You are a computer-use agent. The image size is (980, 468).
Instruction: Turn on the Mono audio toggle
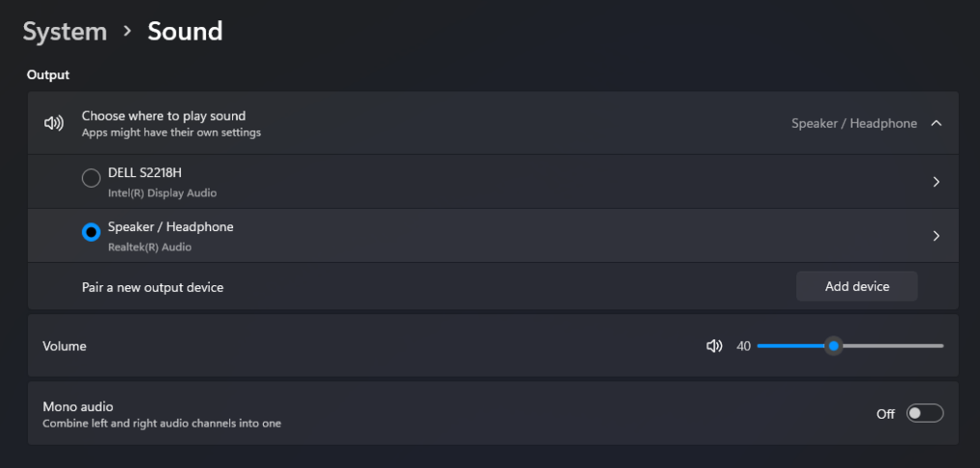coord(924,414)
